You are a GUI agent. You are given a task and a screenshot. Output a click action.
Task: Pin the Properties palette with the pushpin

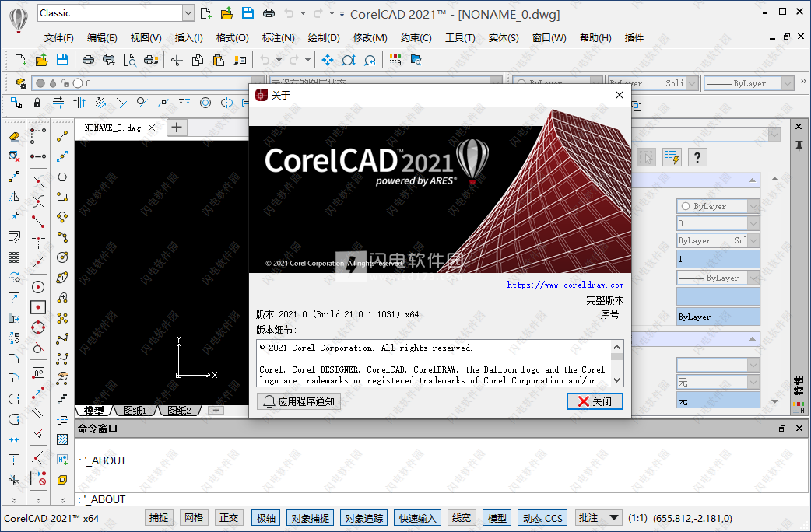click(x=799, y=145)
